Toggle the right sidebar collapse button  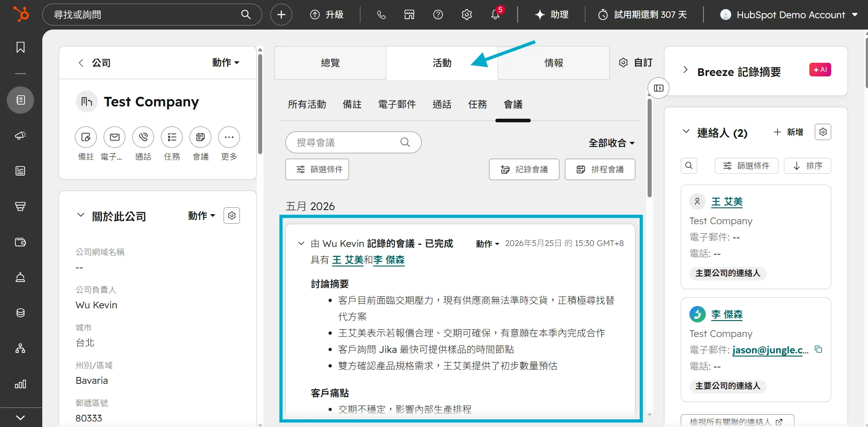pos(658,88)
